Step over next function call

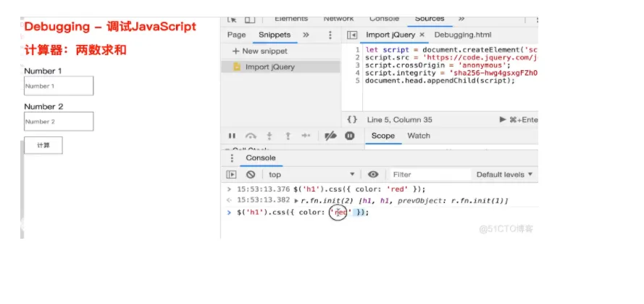(251, 136)
